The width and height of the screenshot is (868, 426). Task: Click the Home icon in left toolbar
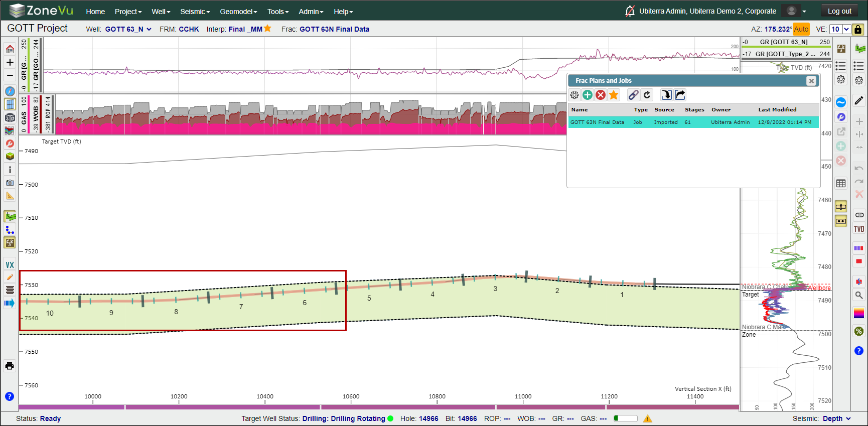tap(10, 49)
